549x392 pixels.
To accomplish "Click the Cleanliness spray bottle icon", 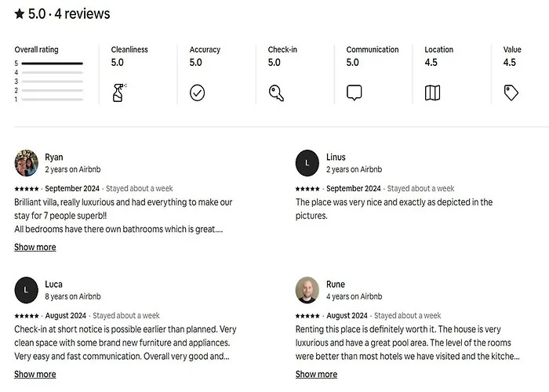I will pos(119,93).
